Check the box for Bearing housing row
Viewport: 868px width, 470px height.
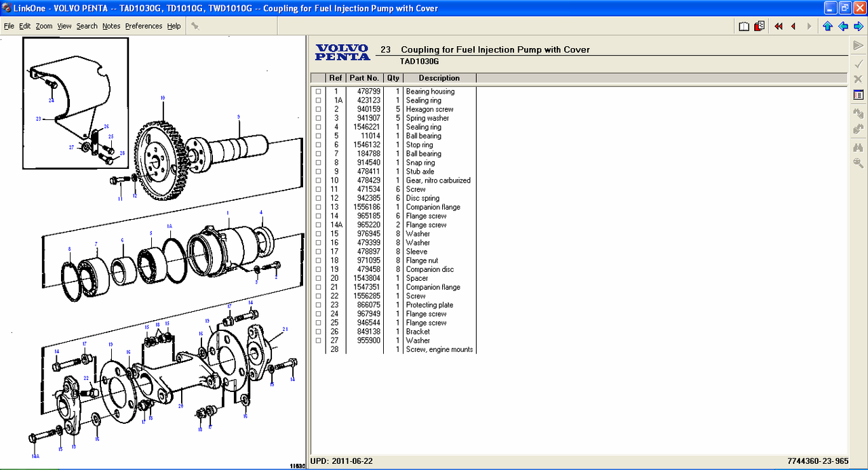tap(318, 92)
